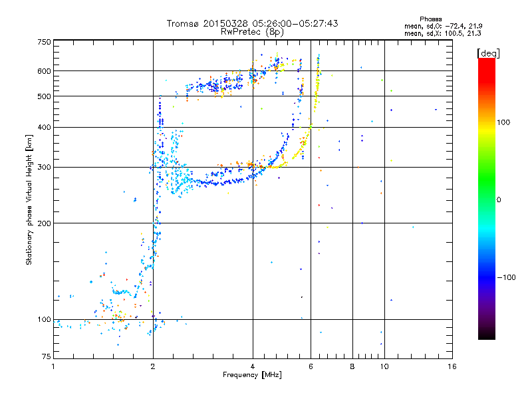
Task: Click the 'mean, sd,O: -72.4, 21.9' text
Action: [443, 26]
